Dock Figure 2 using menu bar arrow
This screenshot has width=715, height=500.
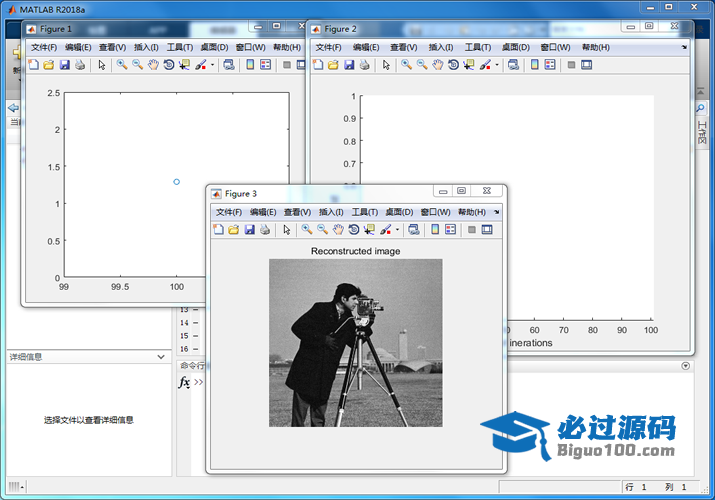(684, 47)
